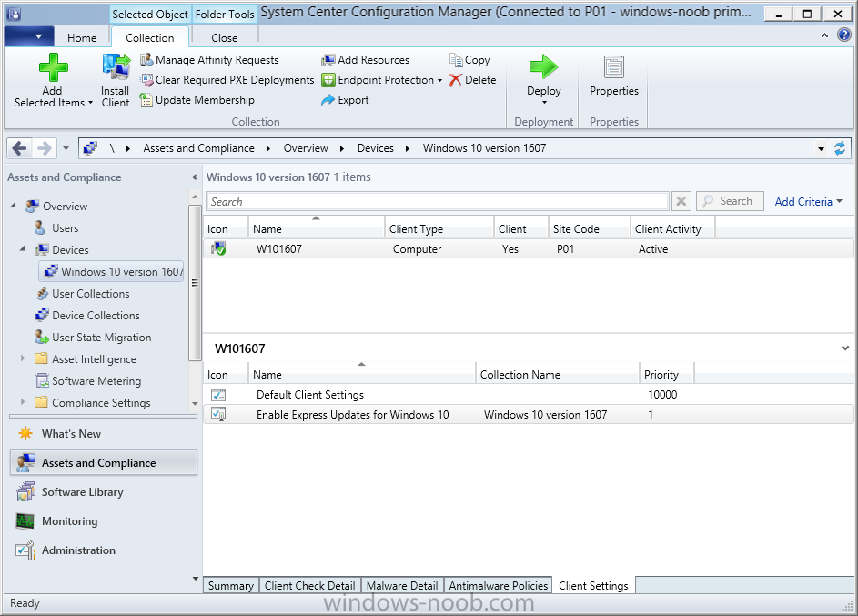Viewport: 858px width, 616px height.
Task: Open the recent pages history dropdown
Action: point(66,148)
